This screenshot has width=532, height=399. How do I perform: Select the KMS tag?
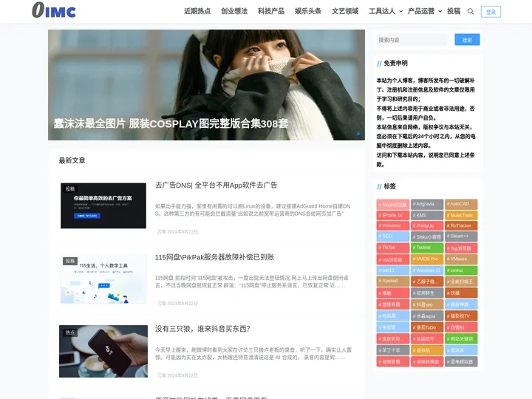427,216
